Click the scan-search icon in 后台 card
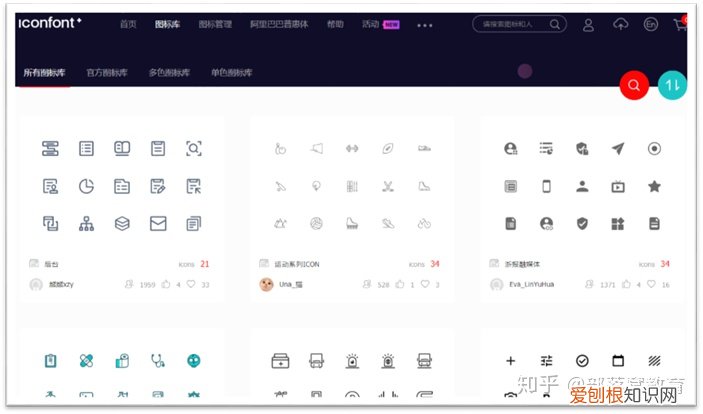 194,148
